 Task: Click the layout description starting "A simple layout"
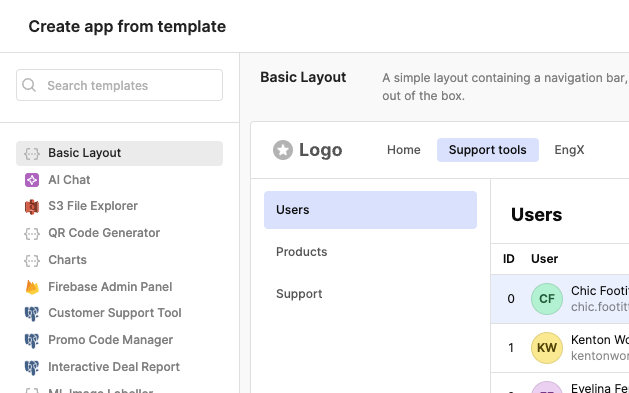[x=505, y=87]
